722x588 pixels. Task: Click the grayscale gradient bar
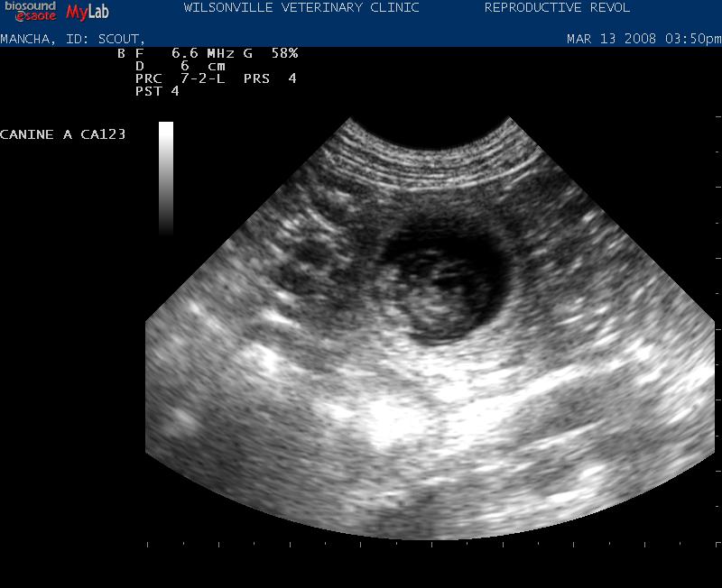pyautogui.click(x=166, y=179)
